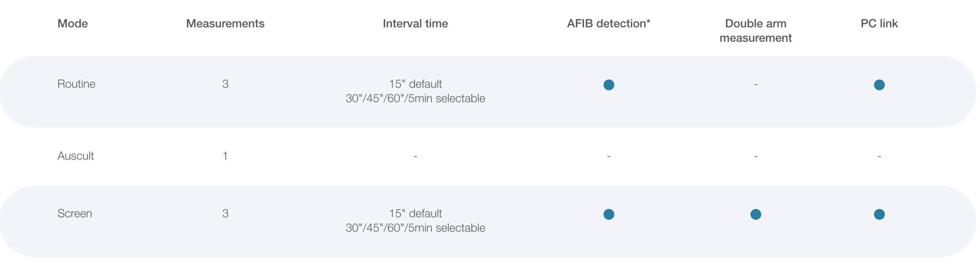
Task: Select the Auscult mode label
Action: [x=75, y=156]
